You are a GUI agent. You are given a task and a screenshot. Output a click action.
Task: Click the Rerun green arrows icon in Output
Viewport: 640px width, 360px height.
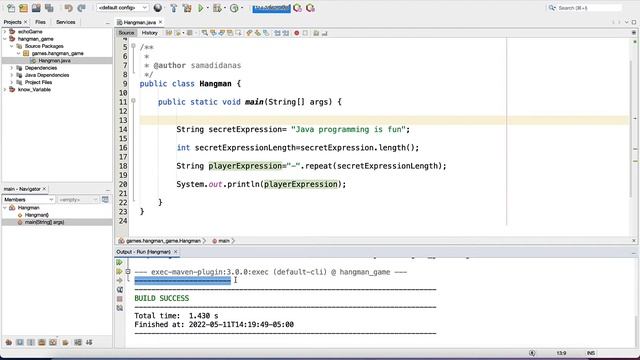pos(119,262)
